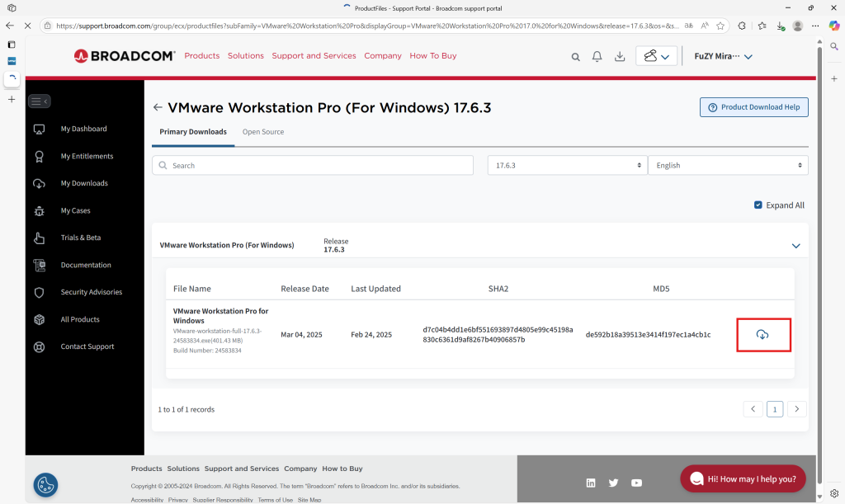Image resolution: width=845 pixels, height=504 pixels.
Task: Go to previous page of records
Action: [x=753, y=409]
